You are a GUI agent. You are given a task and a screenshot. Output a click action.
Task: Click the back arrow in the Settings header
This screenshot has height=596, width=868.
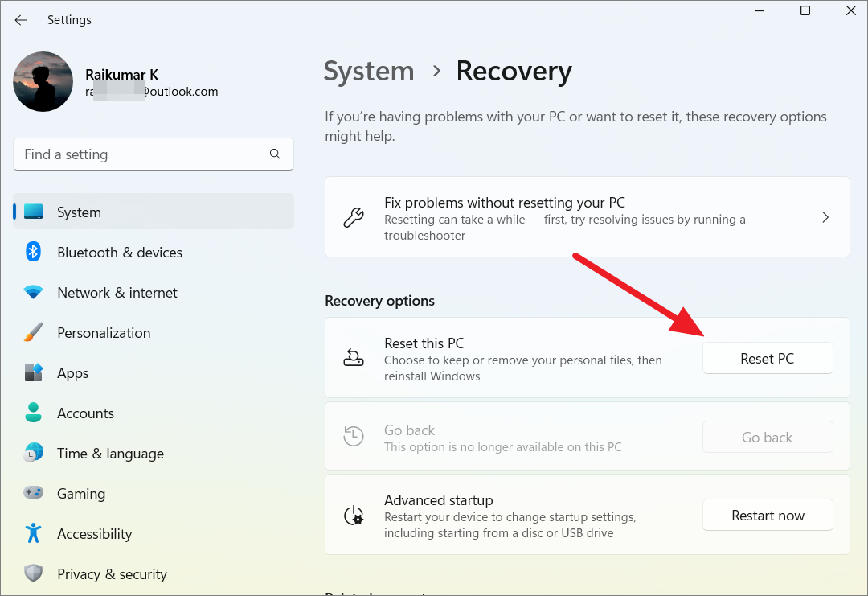coord(21,20)
